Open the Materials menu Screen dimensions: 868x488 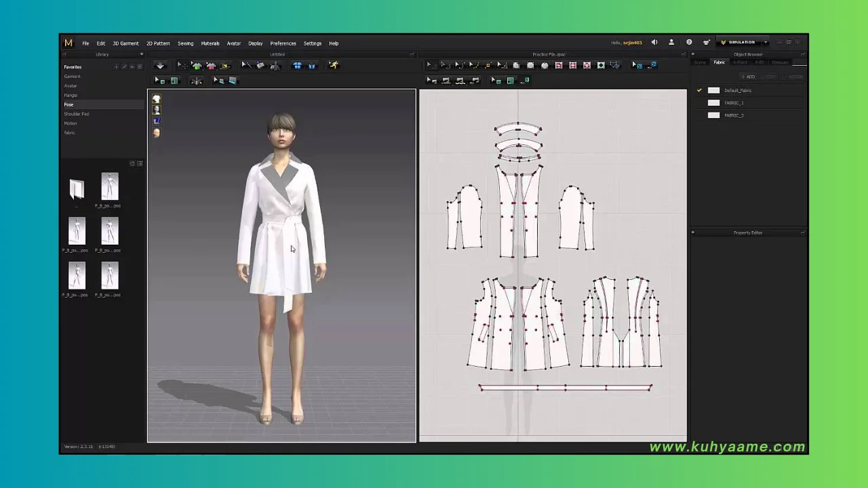click(x=210, y=43)
